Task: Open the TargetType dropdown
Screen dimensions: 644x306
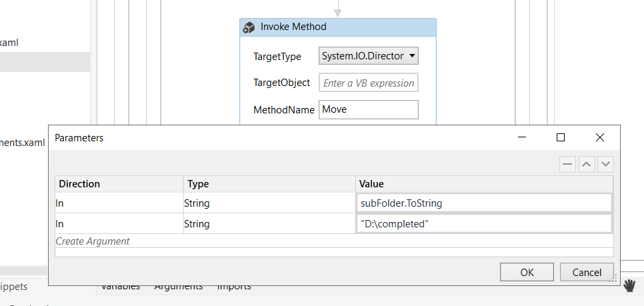Action: tap(369, 56)
